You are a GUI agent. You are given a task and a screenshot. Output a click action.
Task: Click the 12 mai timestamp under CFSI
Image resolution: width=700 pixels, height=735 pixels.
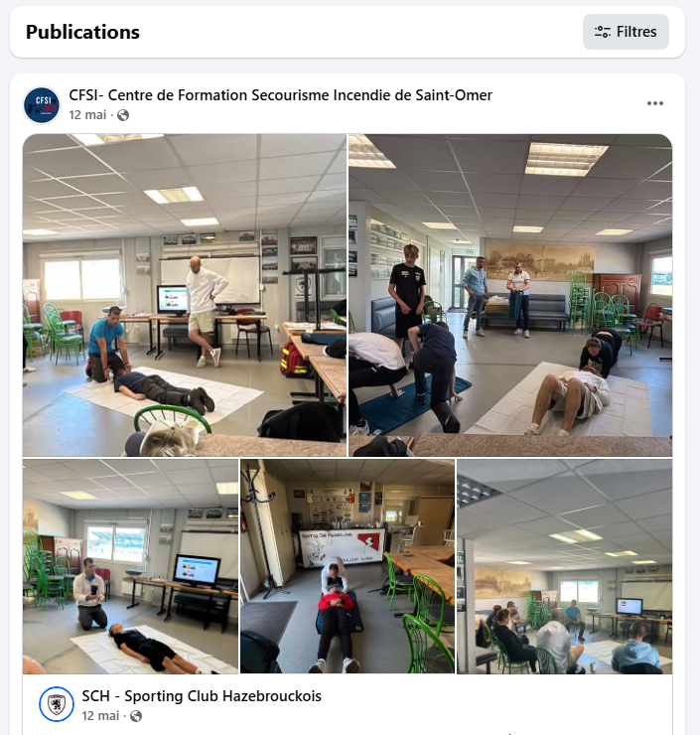tap(87, 115)
